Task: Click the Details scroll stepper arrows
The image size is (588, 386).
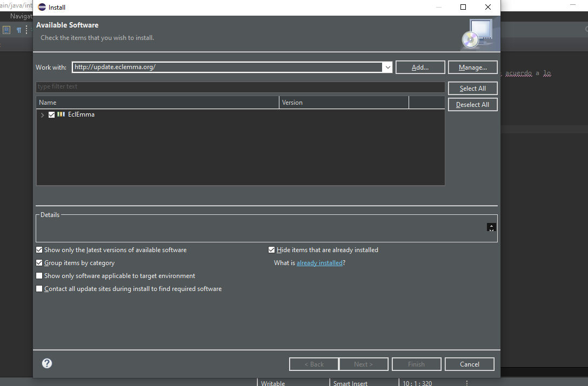Action: [491, 227]
